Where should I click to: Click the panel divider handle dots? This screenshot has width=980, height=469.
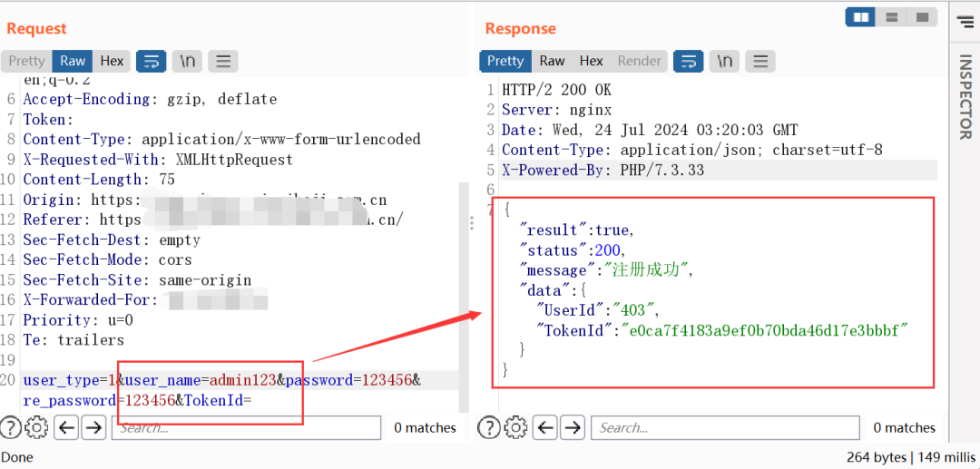click(472, 223)
